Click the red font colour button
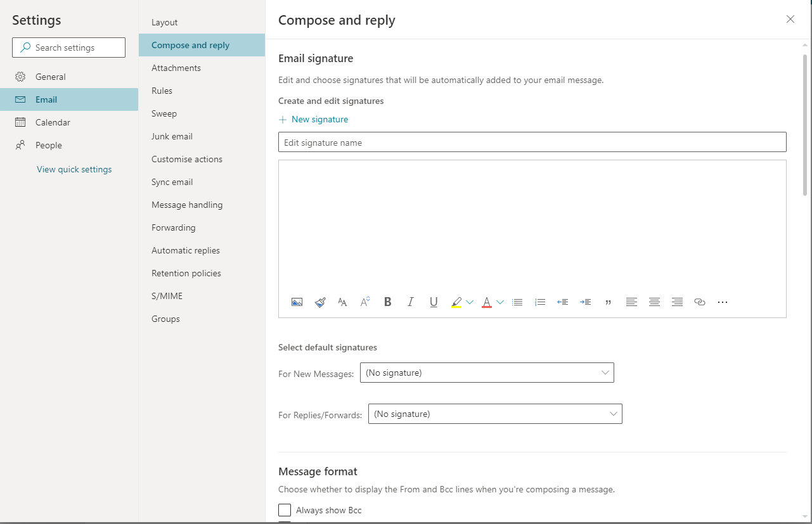Viewport: 812px width, 524px height. pyautogui.click(x=487, y=302)
